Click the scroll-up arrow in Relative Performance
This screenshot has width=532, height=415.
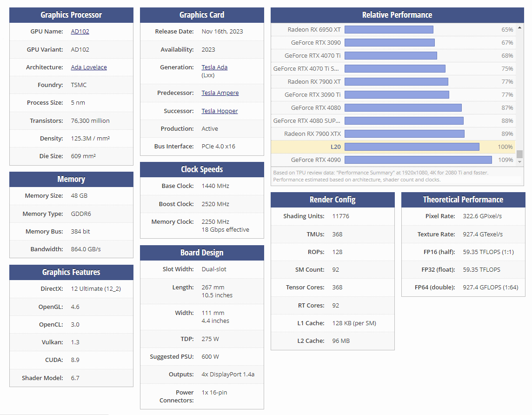coord(519,27)
